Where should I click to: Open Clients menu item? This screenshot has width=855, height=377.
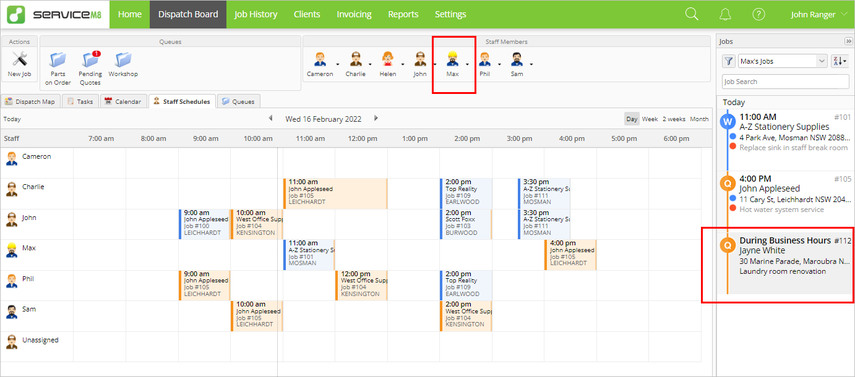306,14
